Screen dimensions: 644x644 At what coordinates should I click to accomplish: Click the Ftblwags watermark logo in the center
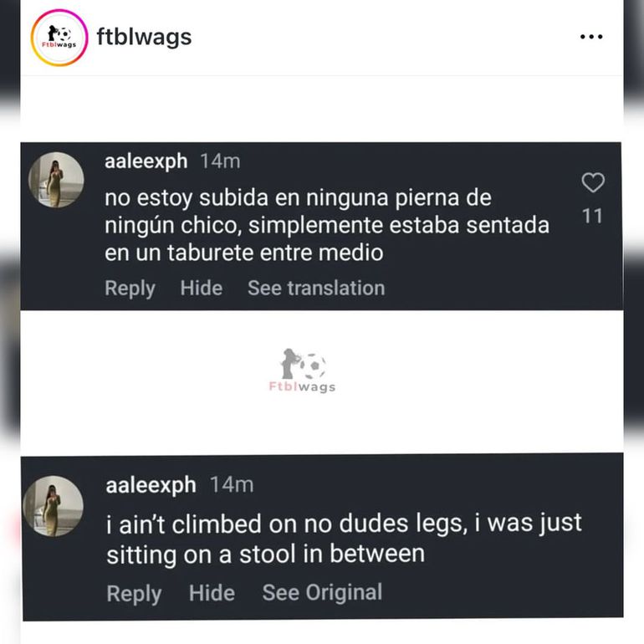pyautogui.click(x=302, y=371)
